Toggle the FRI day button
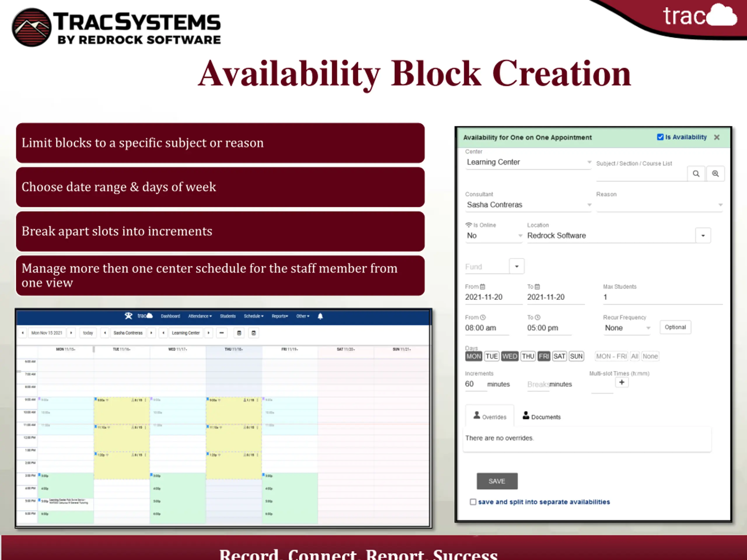Viewport: 747px width, 560px height. (x=544, y=356)
